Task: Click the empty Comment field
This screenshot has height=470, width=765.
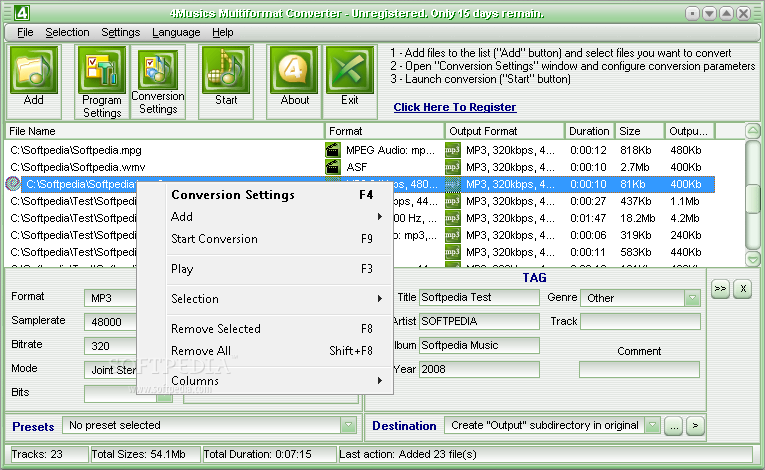Action: click(639, 369)
